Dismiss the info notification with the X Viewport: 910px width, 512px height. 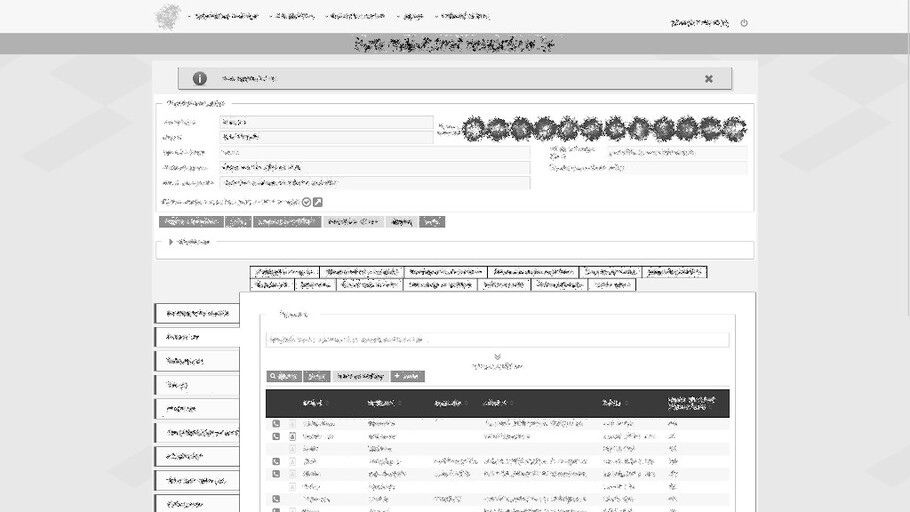(709, 79)
